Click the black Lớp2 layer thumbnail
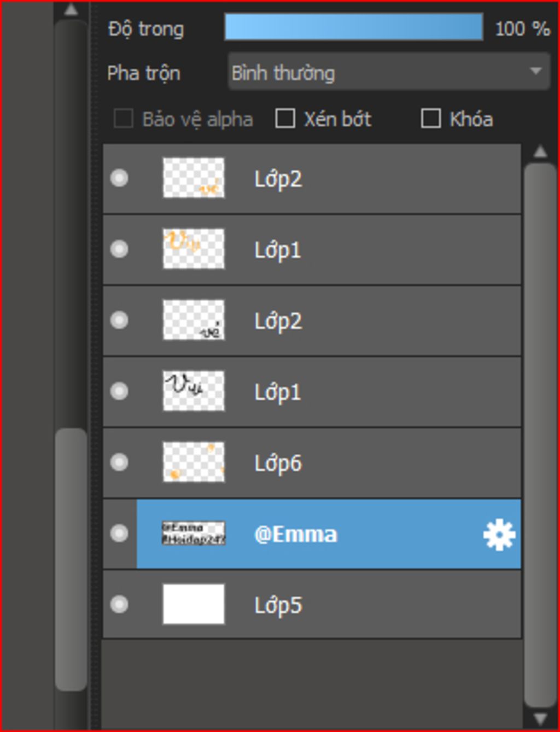 coord(194,320)
